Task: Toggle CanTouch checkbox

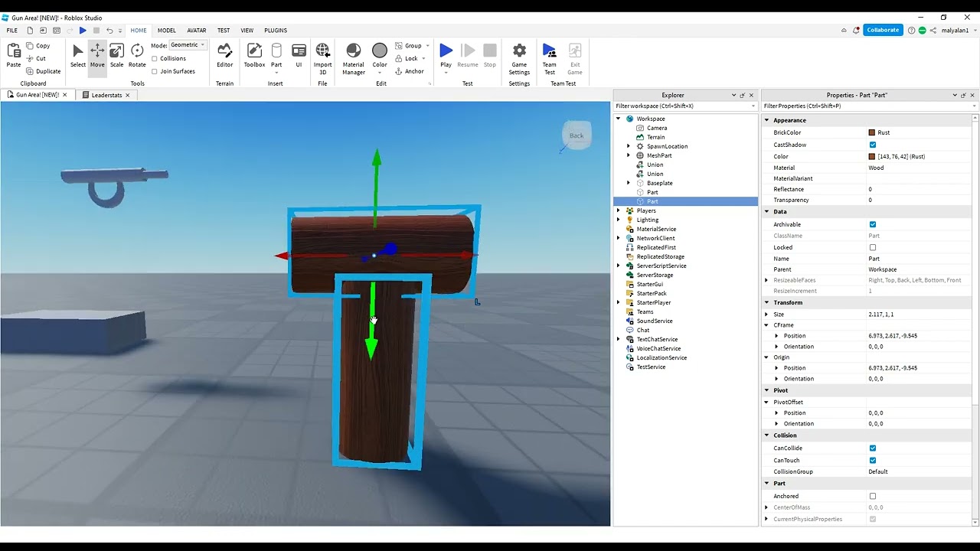Action: 873,461
